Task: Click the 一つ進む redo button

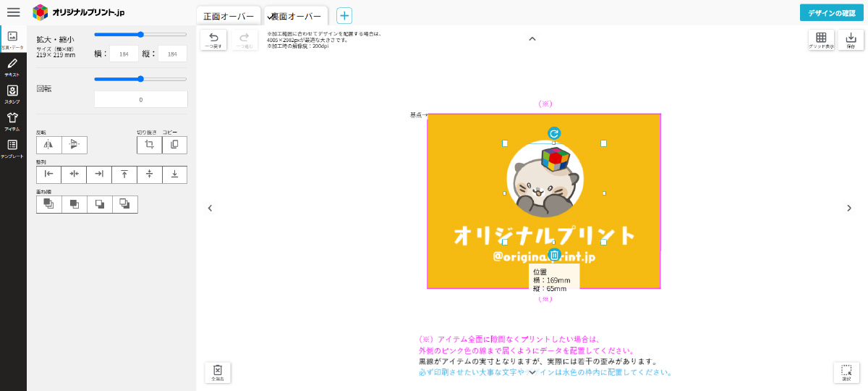Action: pos(244,40)
